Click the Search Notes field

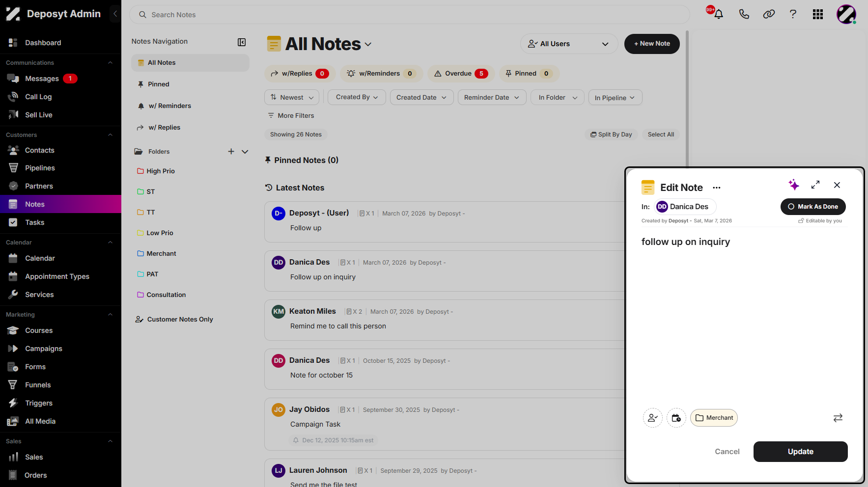pos(410,15)
